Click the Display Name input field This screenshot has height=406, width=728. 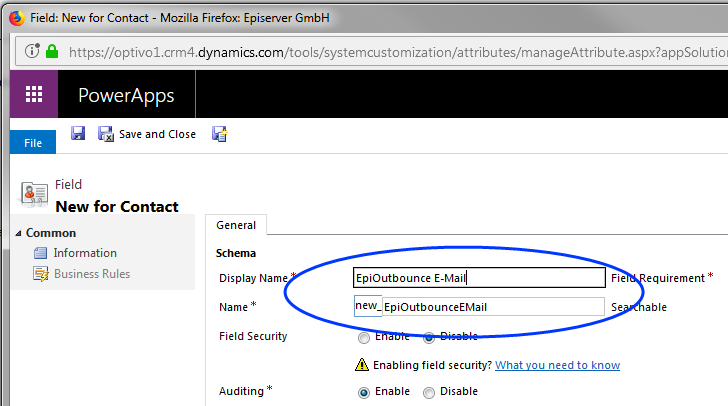pyautogui.click(x=479, y=278)
